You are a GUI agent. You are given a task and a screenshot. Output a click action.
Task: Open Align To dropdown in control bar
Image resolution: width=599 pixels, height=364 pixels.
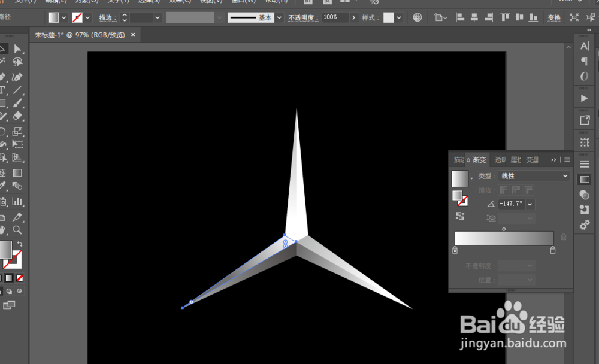(x=440, y=17)
